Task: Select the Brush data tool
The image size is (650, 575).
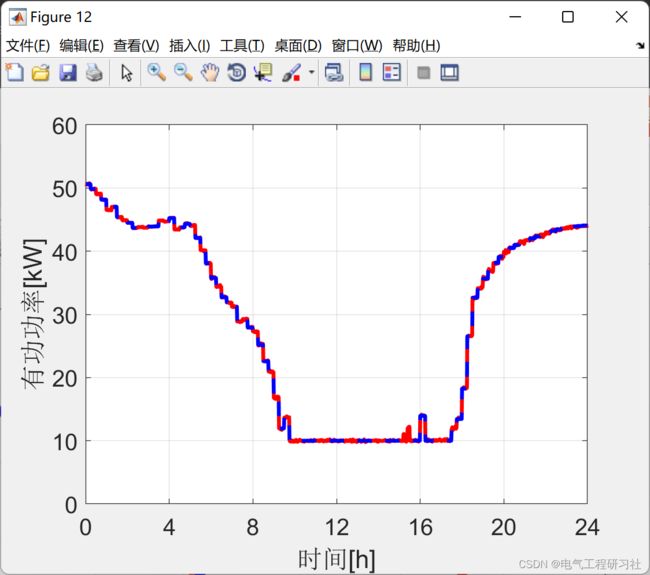Action: point(291,73)
